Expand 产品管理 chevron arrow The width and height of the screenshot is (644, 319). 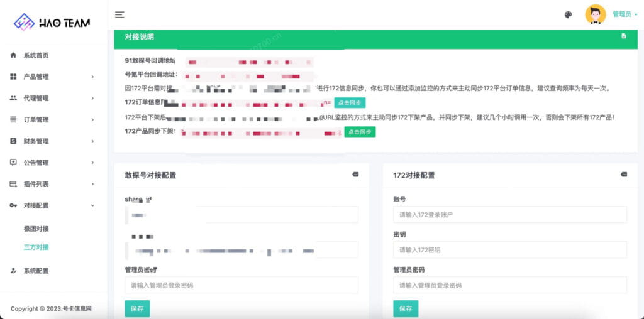pyautogui.click(x=92, y=77)
